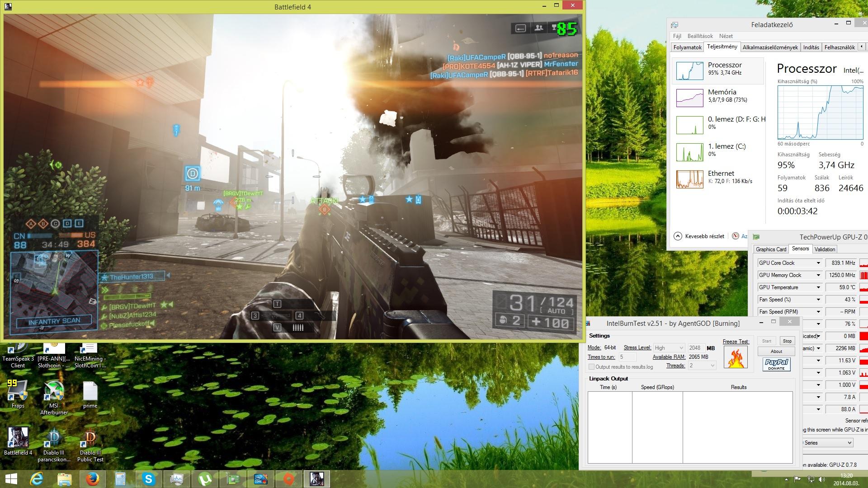This screenshot has width=868, height=488.
Task: Open the NiceMining SlothCoin desktop file
Action: point(90,355)
